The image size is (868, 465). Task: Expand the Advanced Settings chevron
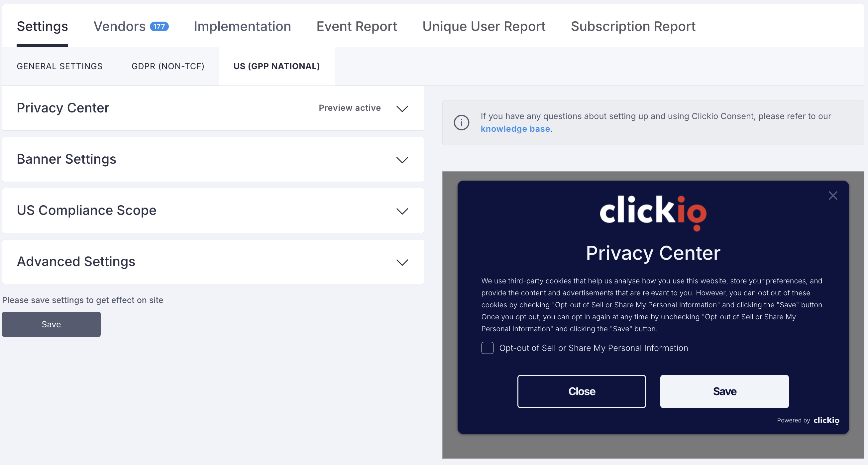coord(402,262)
